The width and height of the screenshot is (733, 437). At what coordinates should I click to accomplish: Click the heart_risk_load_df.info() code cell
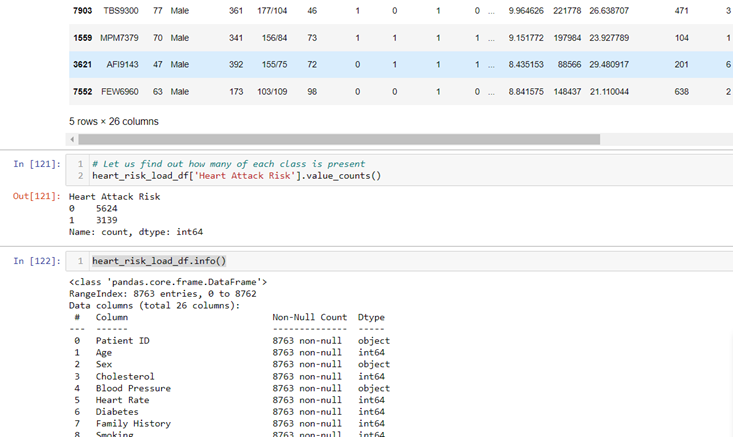(x=400, y=261)
